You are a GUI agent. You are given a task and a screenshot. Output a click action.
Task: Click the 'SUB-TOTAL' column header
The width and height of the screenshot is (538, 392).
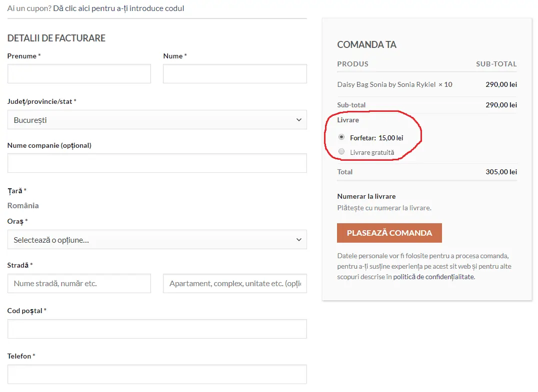tap(496, 64)
